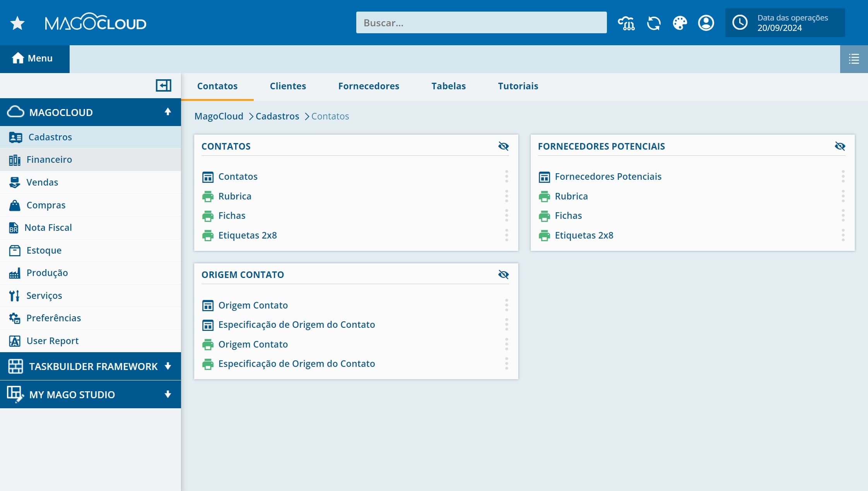868x491 pixels.
Task: Click the favorites star icon
Action: click(x=17, y=23)
